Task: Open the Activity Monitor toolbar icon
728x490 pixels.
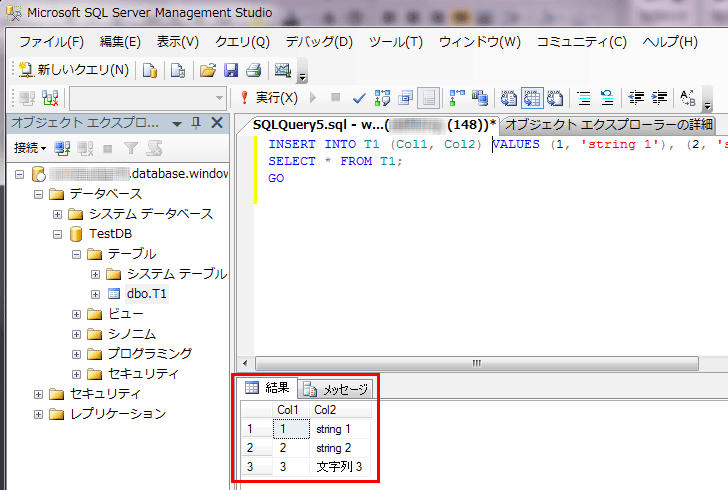Action: pyautogui.click(x=283, y=70)
